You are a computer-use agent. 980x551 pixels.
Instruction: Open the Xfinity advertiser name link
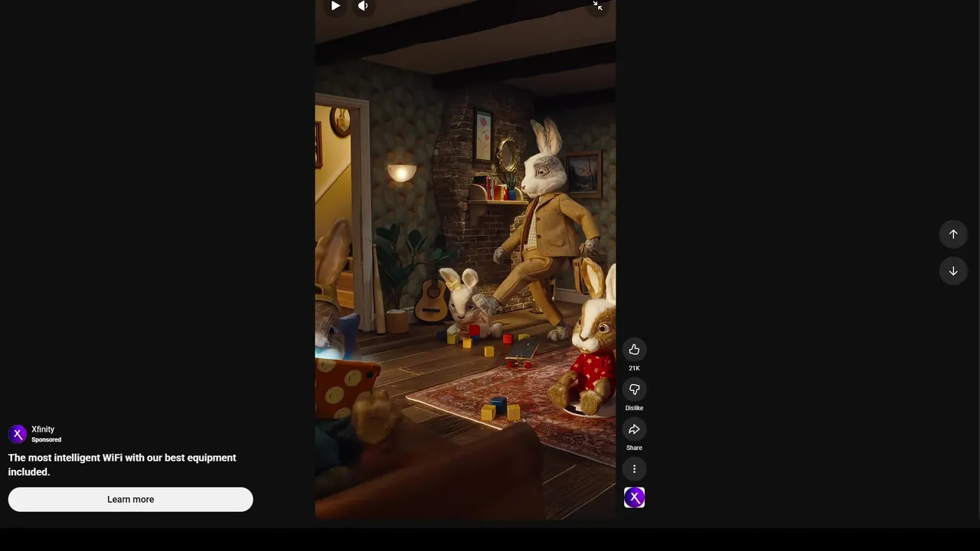click(x=43, y=429)
